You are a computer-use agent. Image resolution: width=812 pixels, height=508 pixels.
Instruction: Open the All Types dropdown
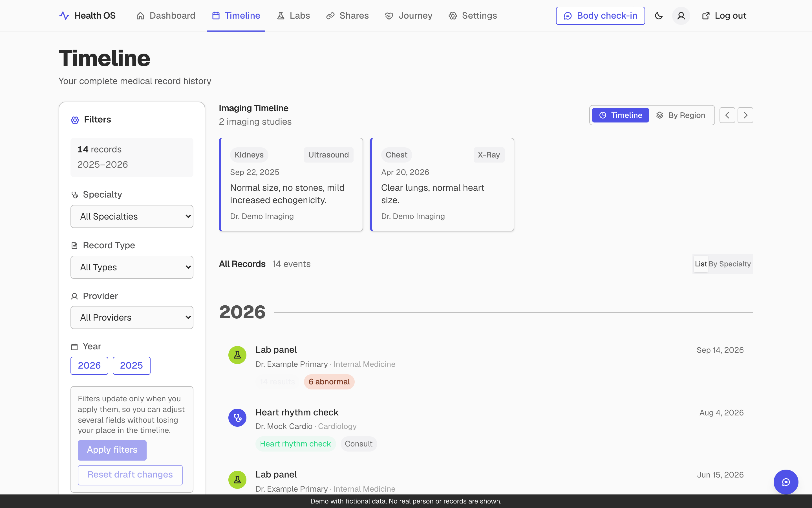(x=132, y=267)
